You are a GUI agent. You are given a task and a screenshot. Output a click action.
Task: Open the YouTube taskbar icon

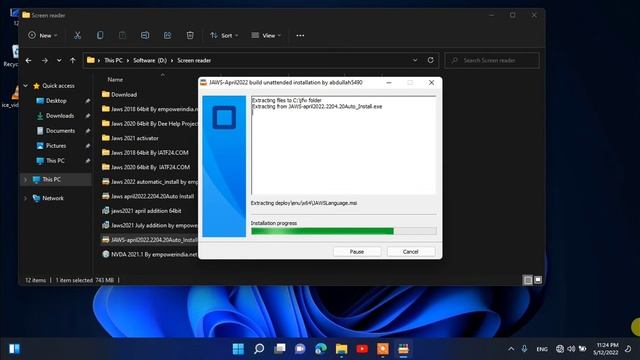[x=362, y=349]
